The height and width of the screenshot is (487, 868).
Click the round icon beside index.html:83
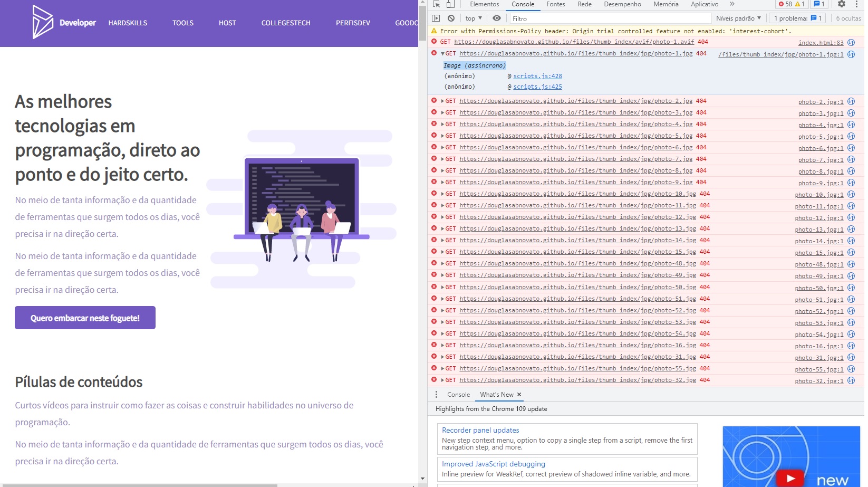click(x=851, y=42)
